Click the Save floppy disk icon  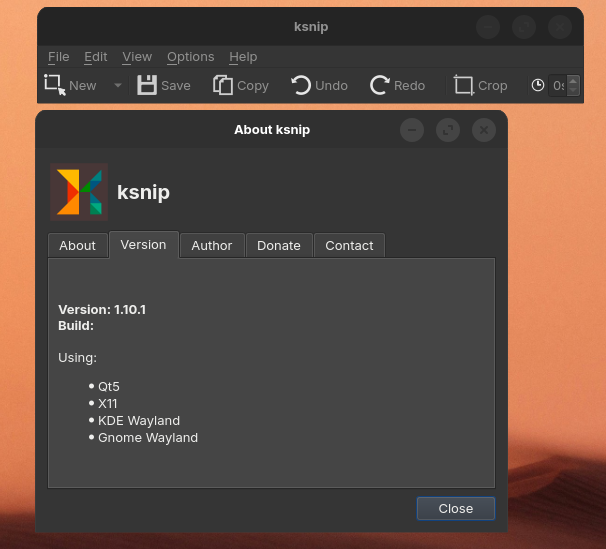coord(147,85)
